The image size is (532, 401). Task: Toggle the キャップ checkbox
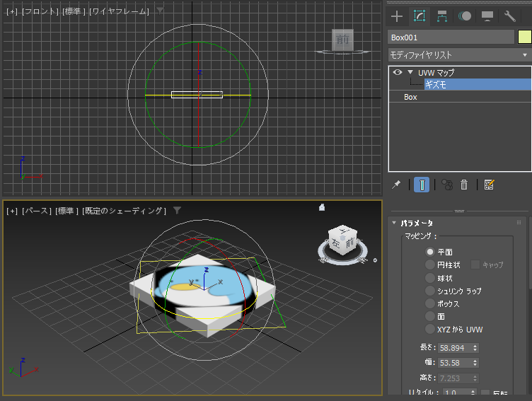pos(475,265)
